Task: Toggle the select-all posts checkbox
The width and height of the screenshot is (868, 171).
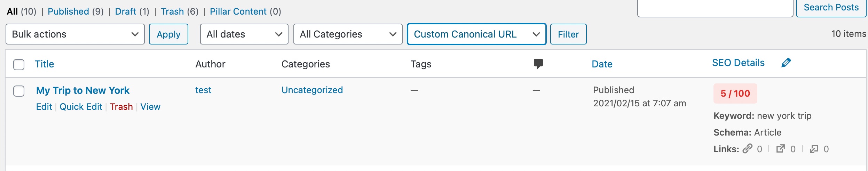Action: 19,65
